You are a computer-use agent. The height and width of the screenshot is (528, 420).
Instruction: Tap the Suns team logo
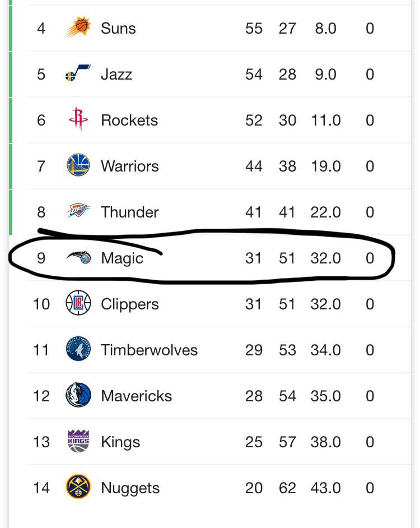(78, 26)
